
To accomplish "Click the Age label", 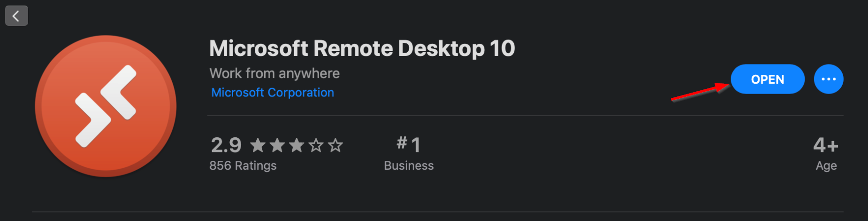I will tap(826, 166).
